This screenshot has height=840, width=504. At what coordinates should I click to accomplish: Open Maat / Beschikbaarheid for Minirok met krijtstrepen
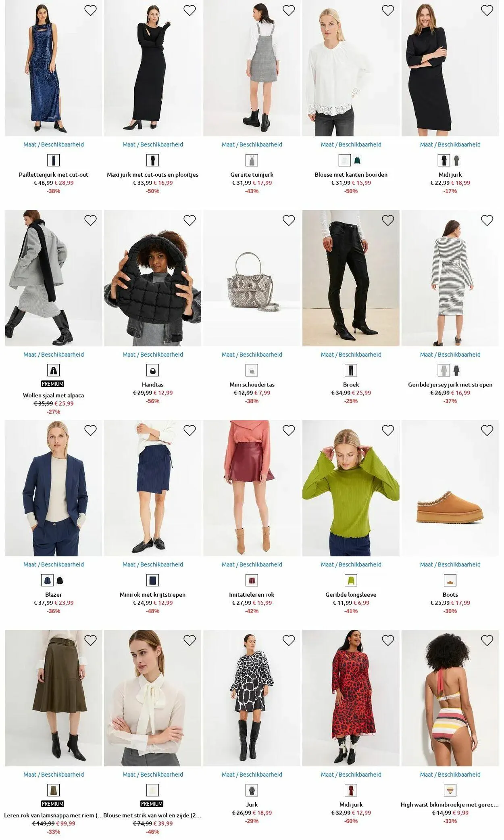(x=153, y=564)
